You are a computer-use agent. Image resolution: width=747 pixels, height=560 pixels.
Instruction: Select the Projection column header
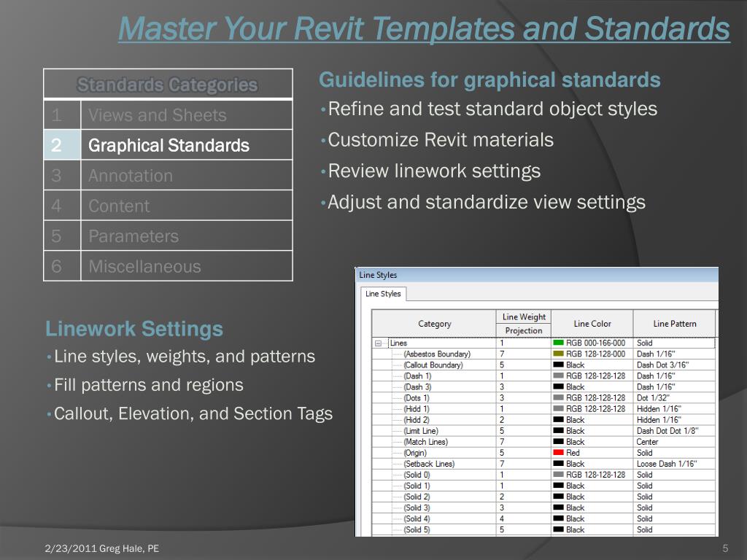click(x=524, y=330)
